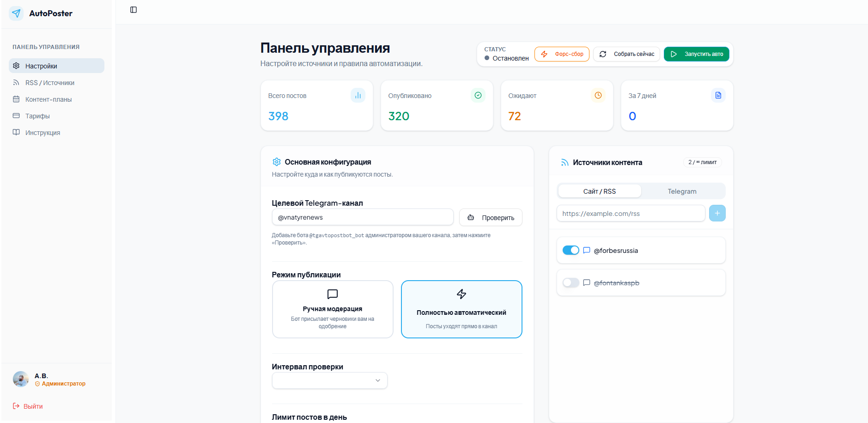Click the user avatar photo
Screen dimensions: 868x423
21,379
